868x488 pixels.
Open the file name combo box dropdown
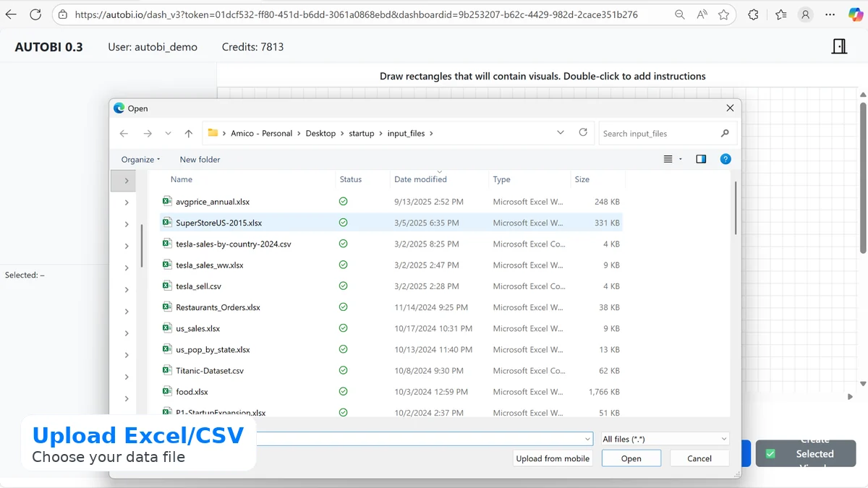click(588, 439)
